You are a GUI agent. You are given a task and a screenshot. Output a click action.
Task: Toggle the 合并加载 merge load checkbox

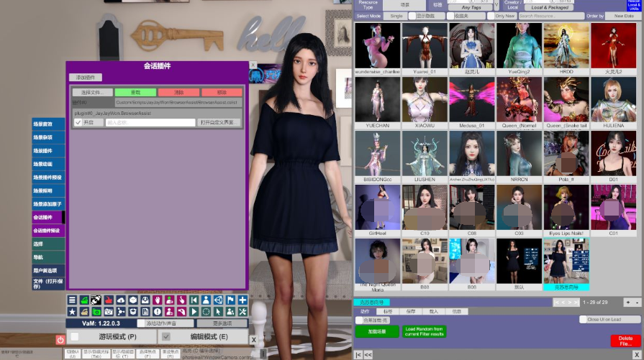pos(359,320)
